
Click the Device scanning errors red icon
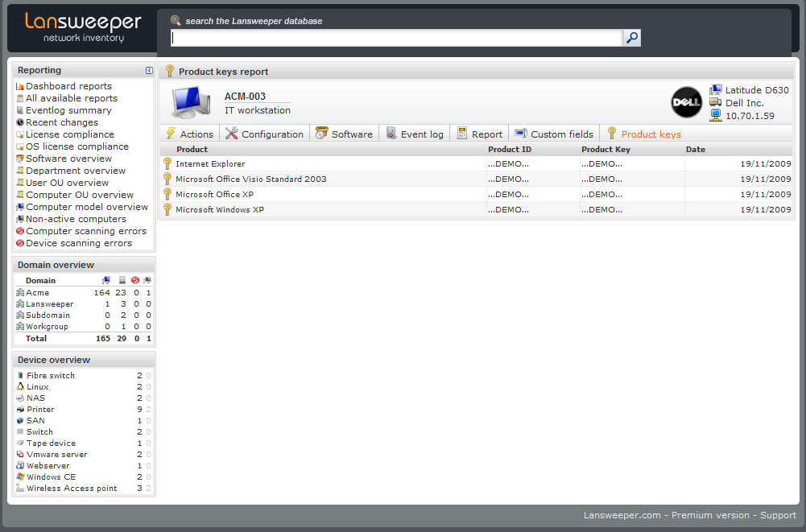pyautogui.click(x=20, y=243)
